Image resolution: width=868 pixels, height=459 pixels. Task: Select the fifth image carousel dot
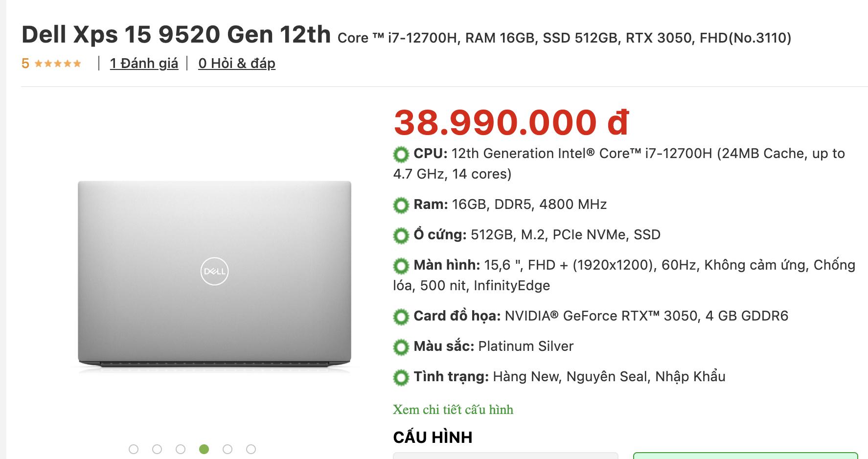pos(228,449)
